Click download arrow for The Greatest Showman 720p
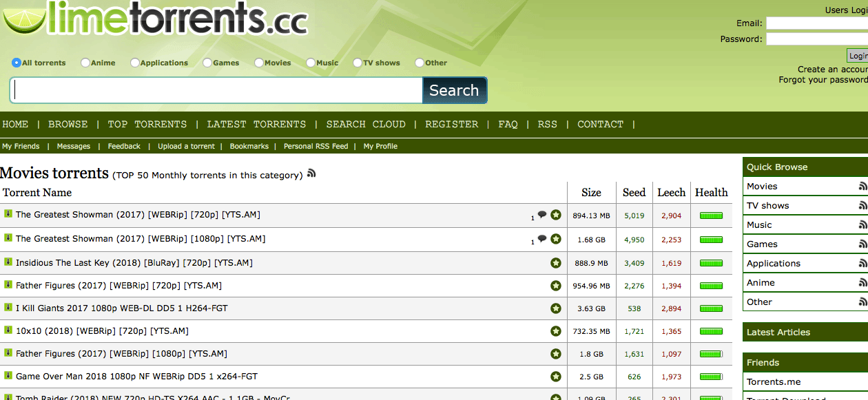 coord(8,213)
